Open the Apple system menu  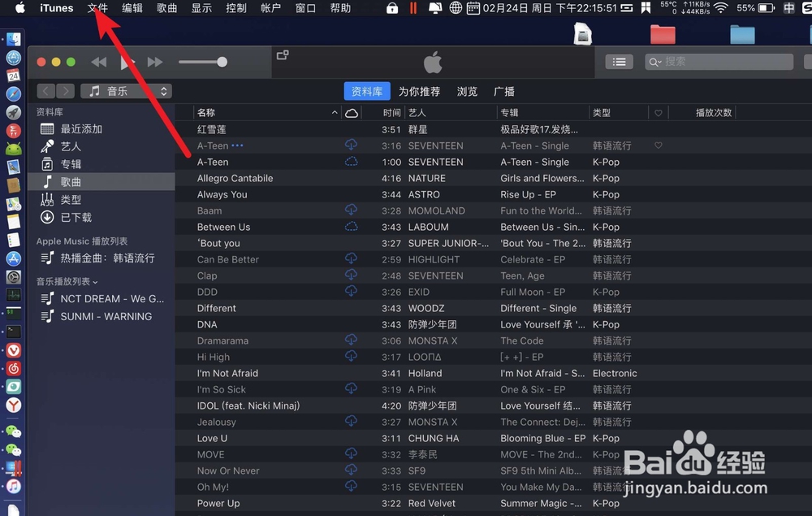[x=19, y=8]
